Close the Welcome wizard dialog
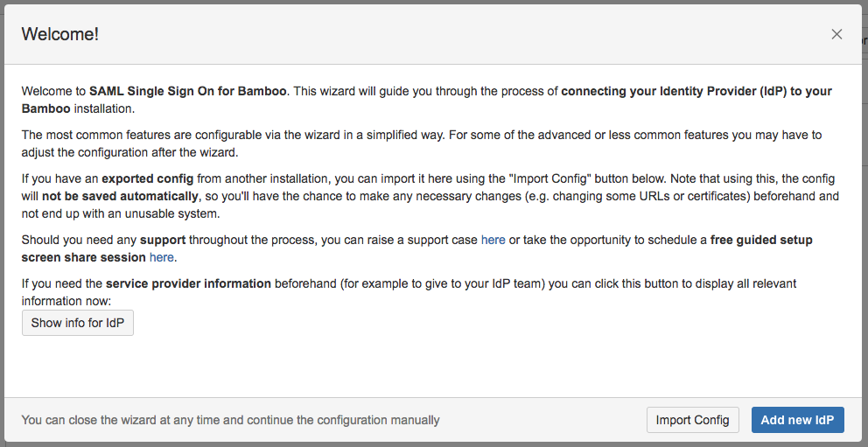The height and width of the screenshot is (447, 868). click(836, 34)
